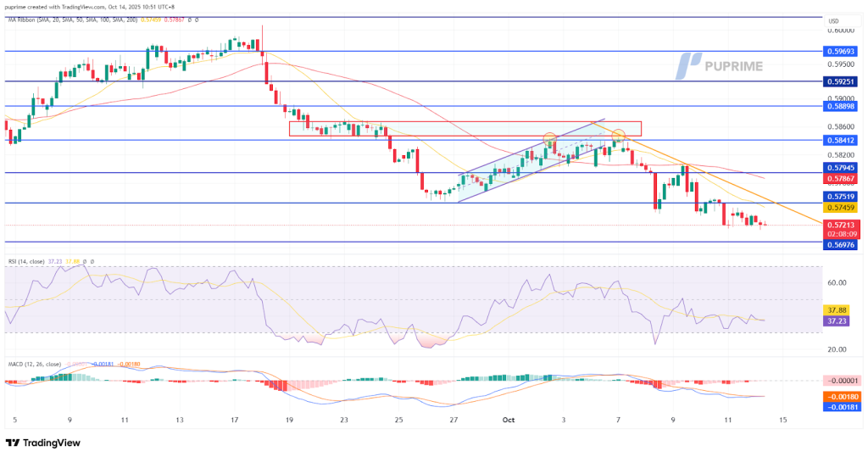Click the dark 0.59251 price level label

(x=840, y=81)
